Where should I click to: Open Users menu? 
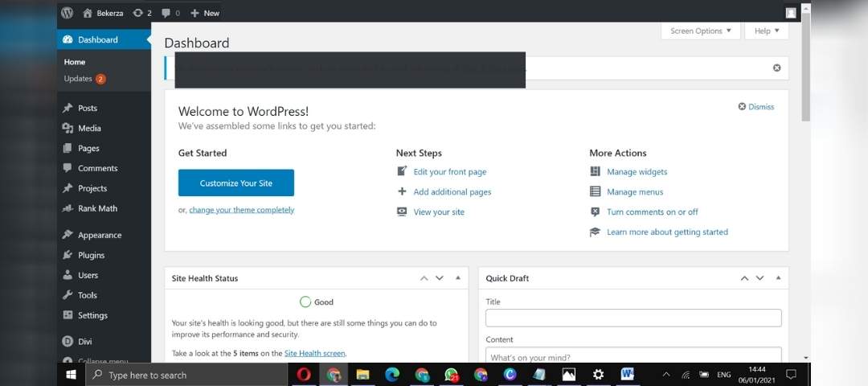[104, 275]
